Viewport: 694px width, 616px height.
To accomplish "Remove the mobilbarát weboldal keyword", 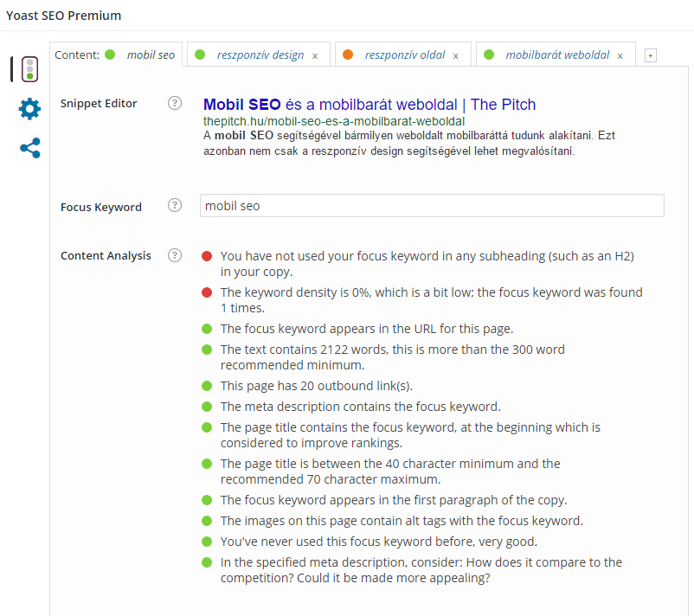I will (620, 54).
